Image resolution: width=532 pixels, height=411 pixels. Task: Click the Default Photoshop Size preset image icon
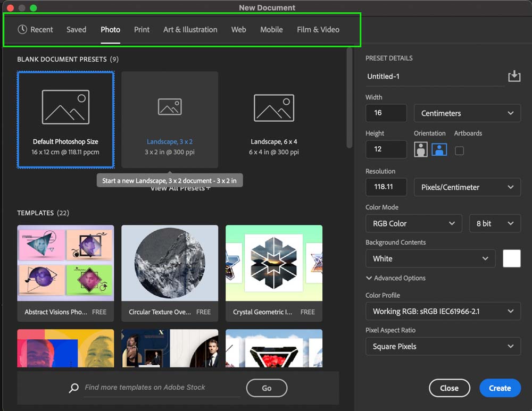65,107
